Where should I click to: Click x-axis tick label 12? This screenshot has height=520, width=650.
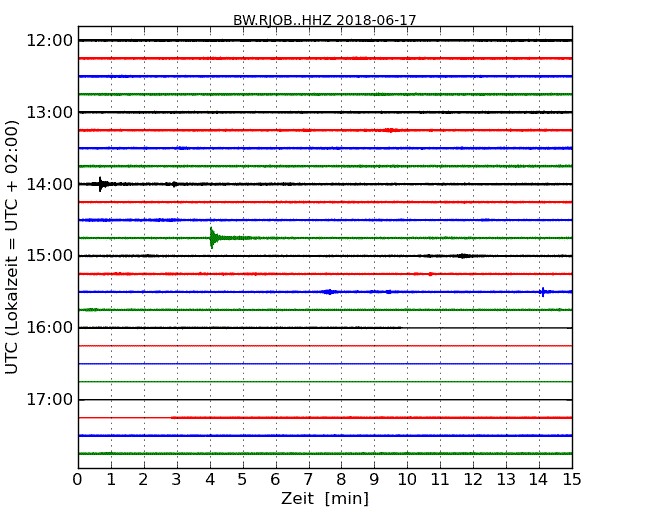tap(473, 480)
